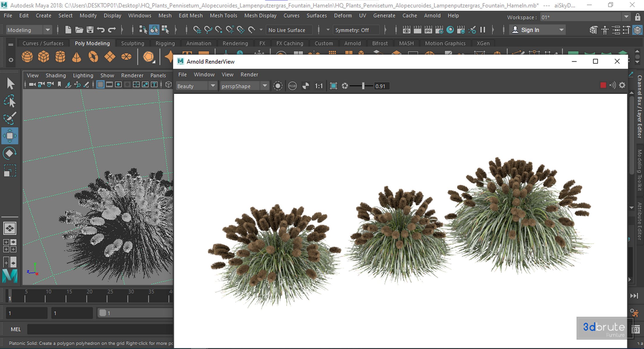Switch to the Sculpting shelf tab
The width and height of the screenshot is (644, 349).
click(132, 43)
